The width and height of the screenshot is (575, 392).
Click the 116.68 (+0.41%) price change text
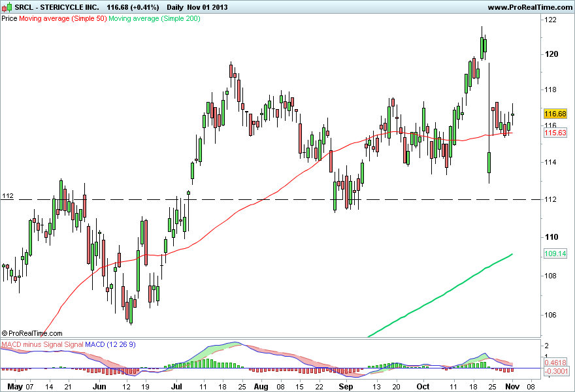(x=133, y=7)
